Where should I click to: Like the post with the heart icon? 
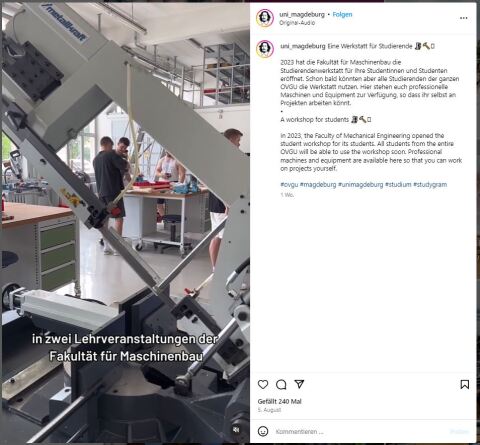tap(263, 384)
